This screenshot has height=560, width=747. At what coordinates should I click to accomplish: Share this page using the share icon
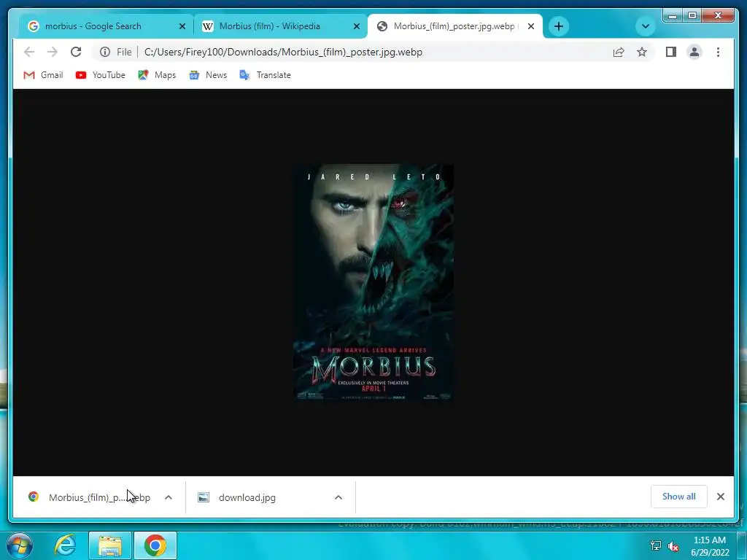click(x=619, y=52)
